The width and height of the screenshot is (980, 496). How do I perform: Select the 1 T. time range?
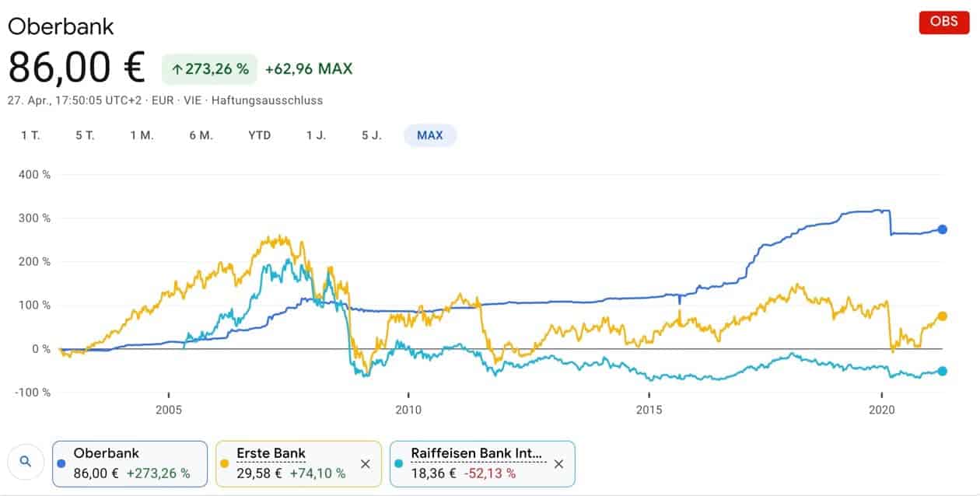coord(30,135)
